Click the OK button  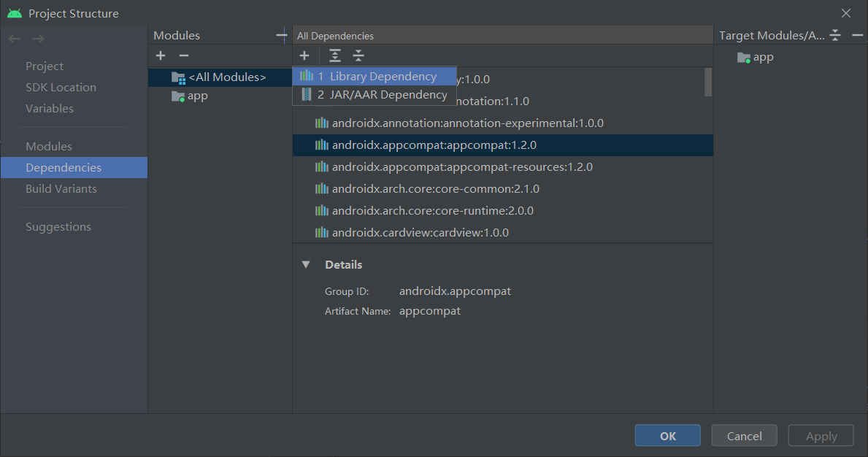[667, 435]
